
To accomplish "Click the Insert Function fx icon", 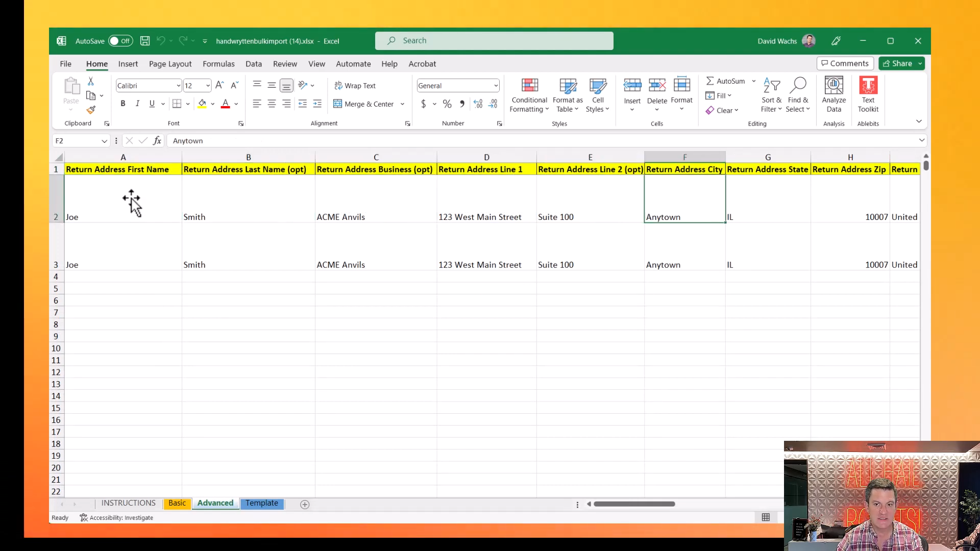I will 157,141.
